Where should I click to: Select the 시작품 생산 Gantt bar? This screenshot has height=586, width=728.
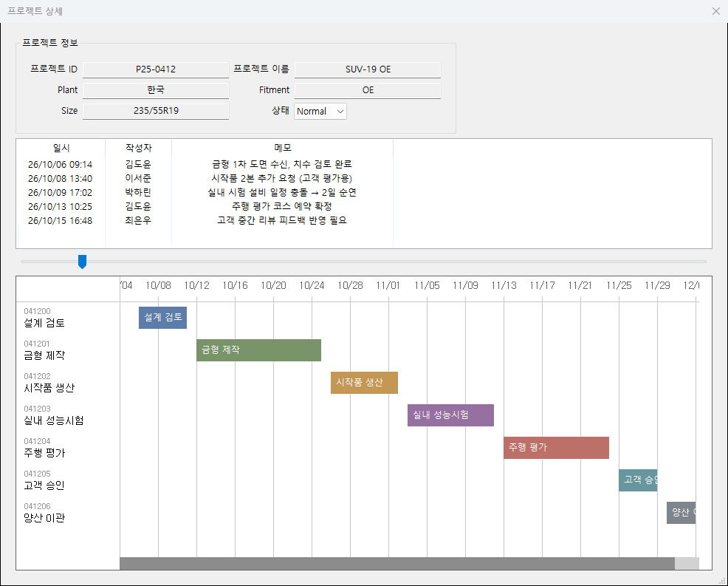click(364, 383)
